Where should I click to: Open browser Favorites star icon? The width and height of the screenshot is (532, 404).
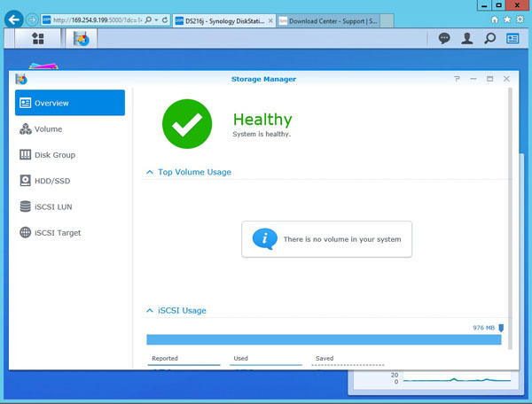(507, 19)
